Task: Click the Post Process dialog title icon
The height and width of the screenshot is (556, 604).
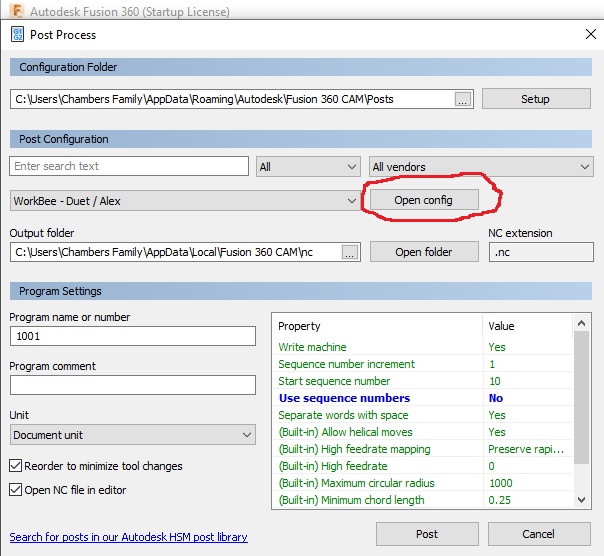Action: tap(17, 34)
